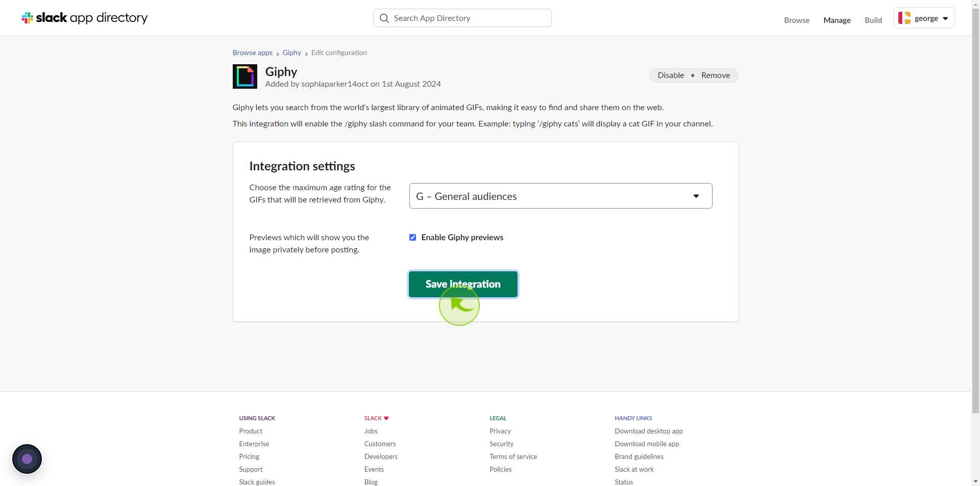Open the Blog footer link

pyautogui.click(x=371, y=482)
